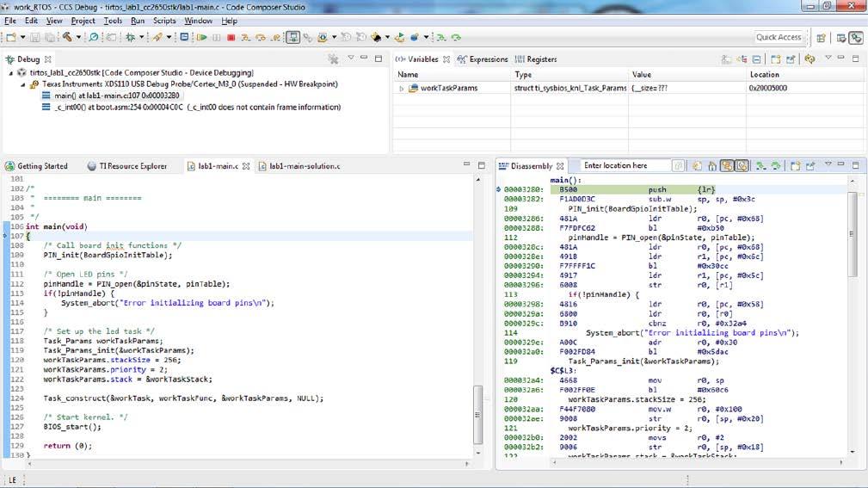
Task: Switch to the Expressions tab
Action: point(483,59)
